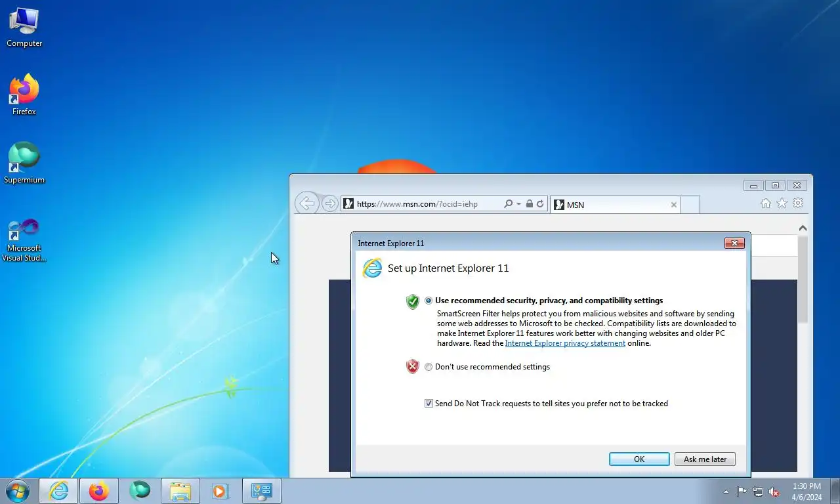Select the Supermium desktop shortcut

[x=24, y=163]
